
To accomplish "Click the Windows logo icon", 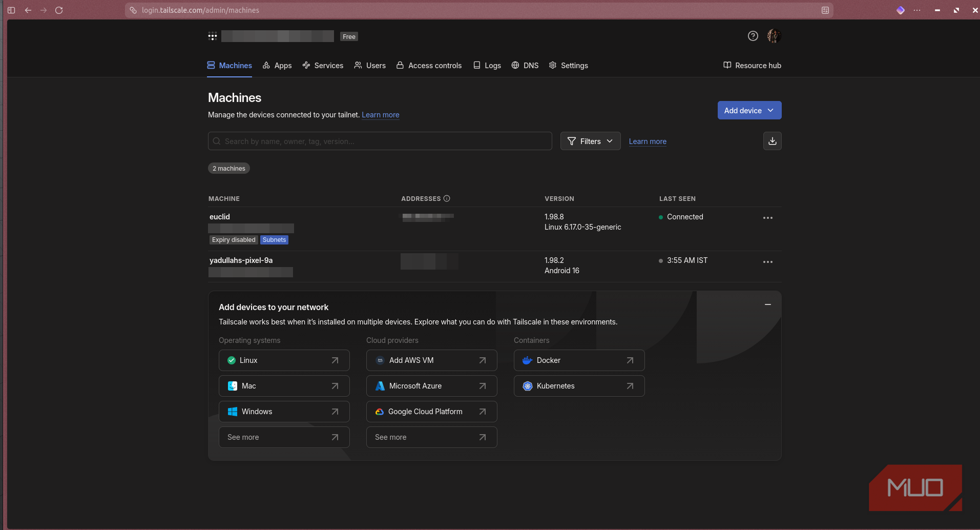I will point(233,412).
